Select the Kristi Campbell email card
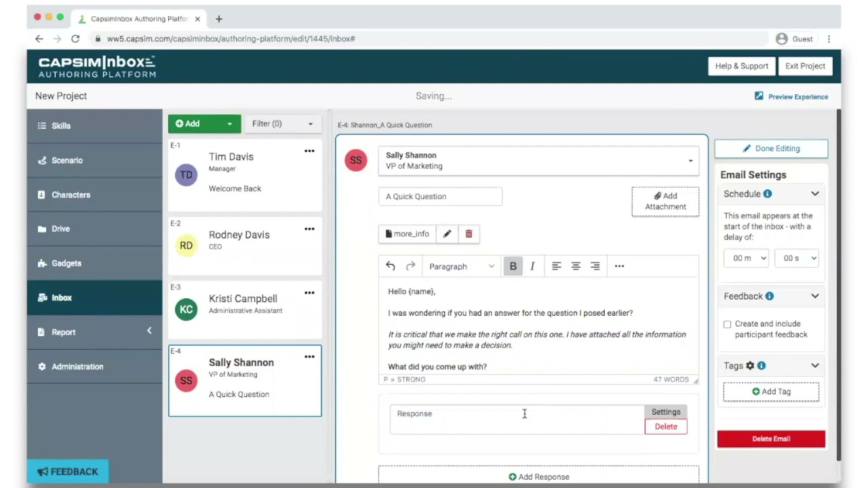 (x=245, y=310)
